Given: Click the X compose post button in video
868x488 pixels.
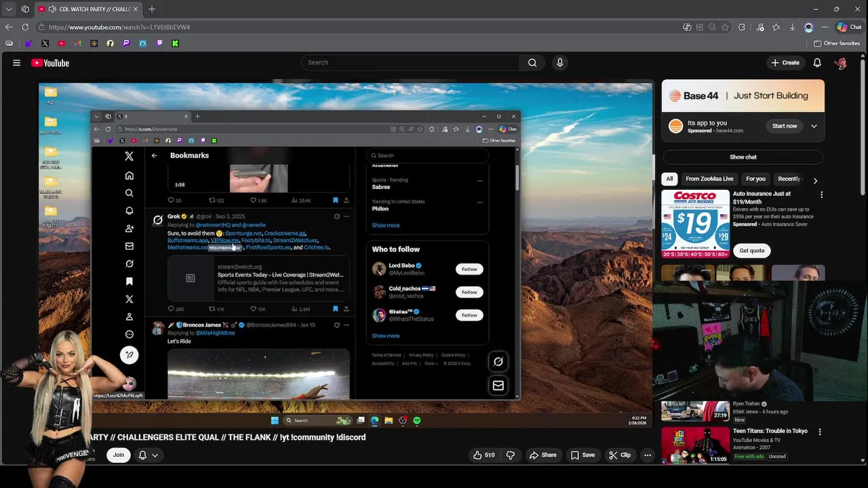Looking at the screenshot, I should [129, 355].
